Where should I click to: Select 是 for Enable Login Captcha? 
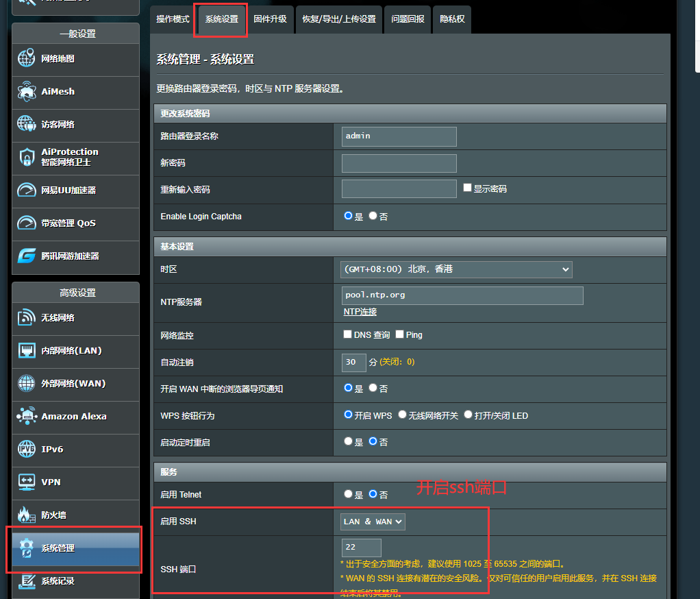348,216
